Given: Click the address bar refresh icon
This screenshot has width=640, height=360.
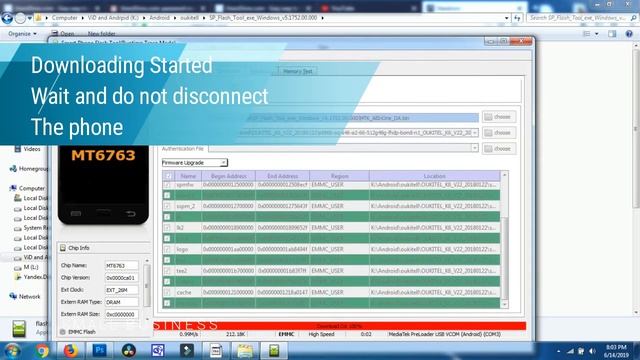Looking at the screenshot, I should [x=518, y=18].
